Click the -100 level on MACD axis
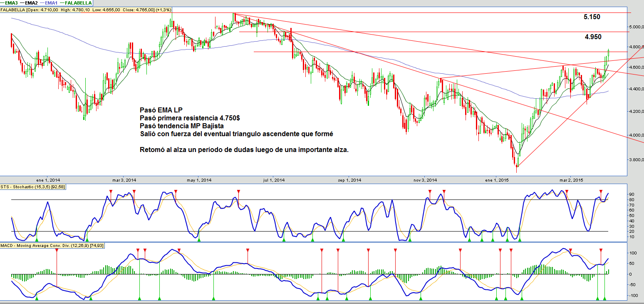The height and width of the screenshot is (304, 644). pyautogui.click(x=634, y=296)
